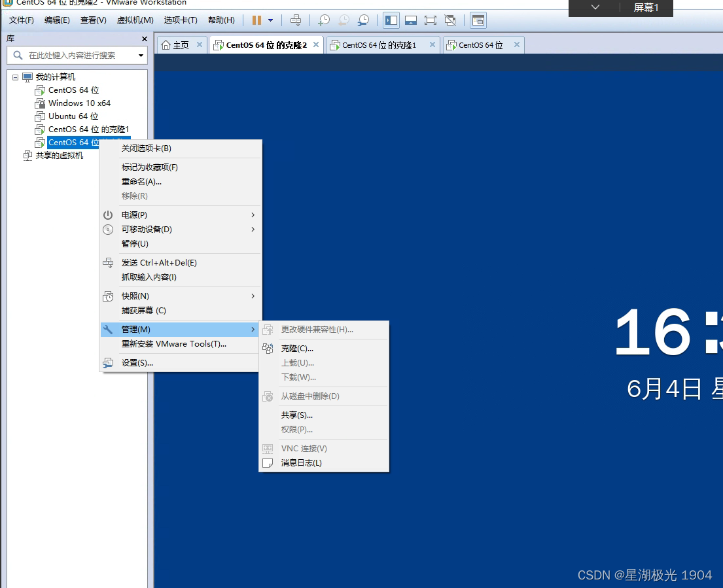Click the highlighted 管理(M) menu entry

click(180, 330)
